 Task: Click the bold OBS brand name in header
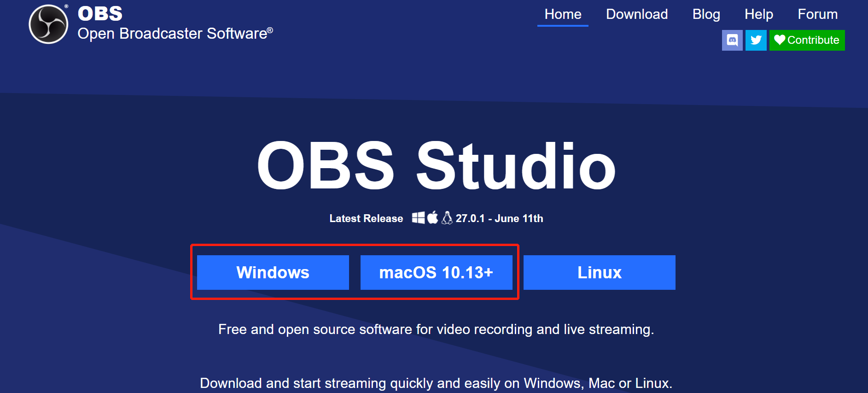tap(100, 13)
